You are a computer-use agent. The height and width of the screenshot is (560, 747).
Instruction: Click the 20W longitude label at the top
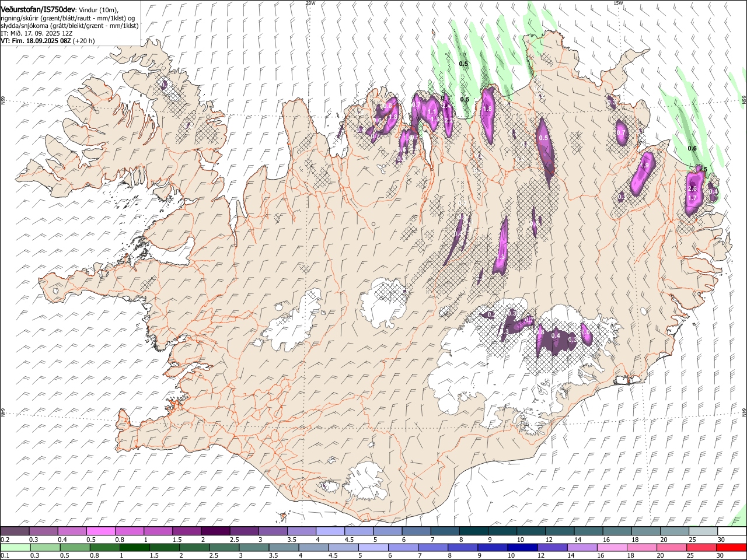[x=310, y=3]
